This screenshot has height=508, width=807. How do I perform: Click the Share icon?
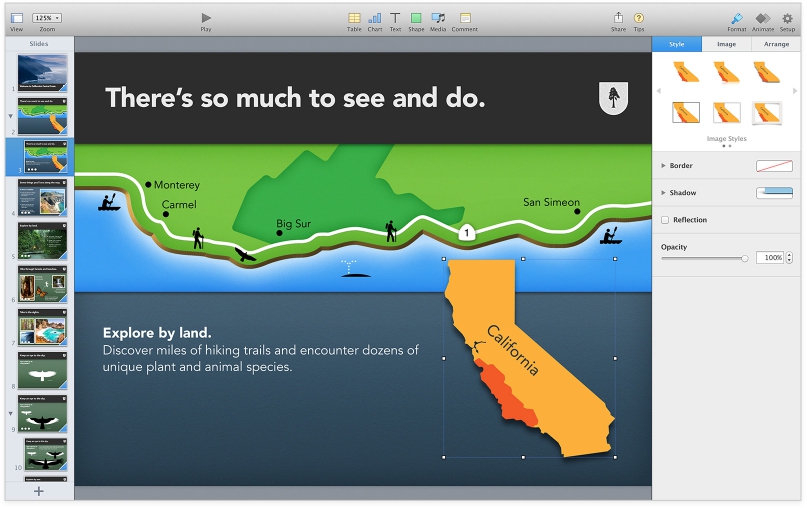[618, 18]
